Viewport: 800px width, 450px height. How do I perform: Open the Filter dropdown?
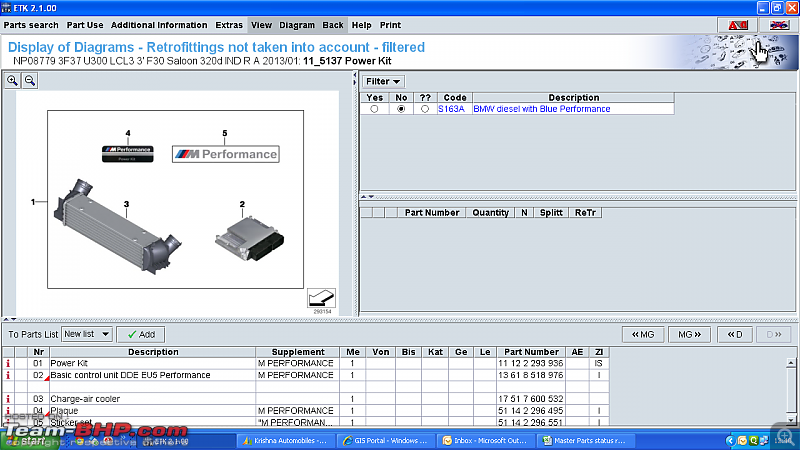(383, 82)
